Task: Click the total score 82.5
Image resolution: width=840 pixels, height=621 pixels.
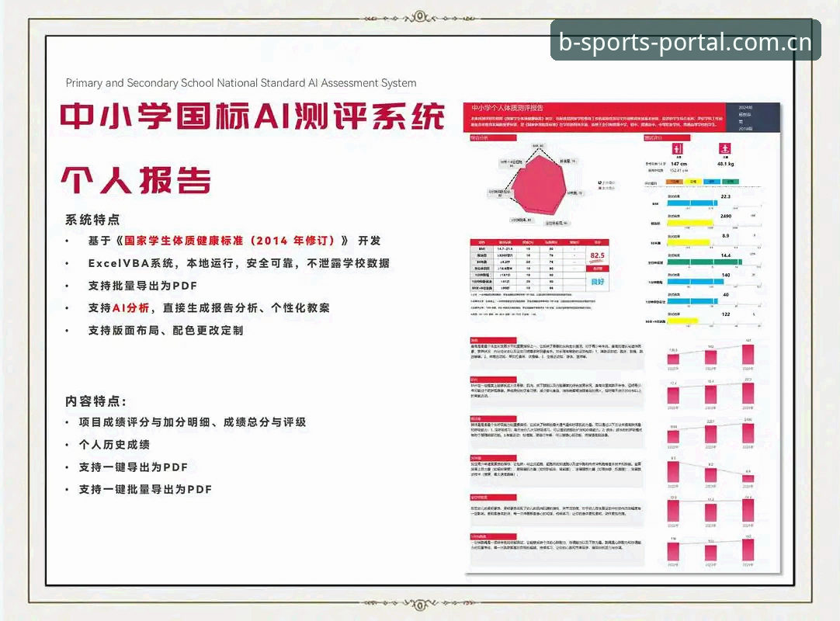Action: [x=597, y=255]
